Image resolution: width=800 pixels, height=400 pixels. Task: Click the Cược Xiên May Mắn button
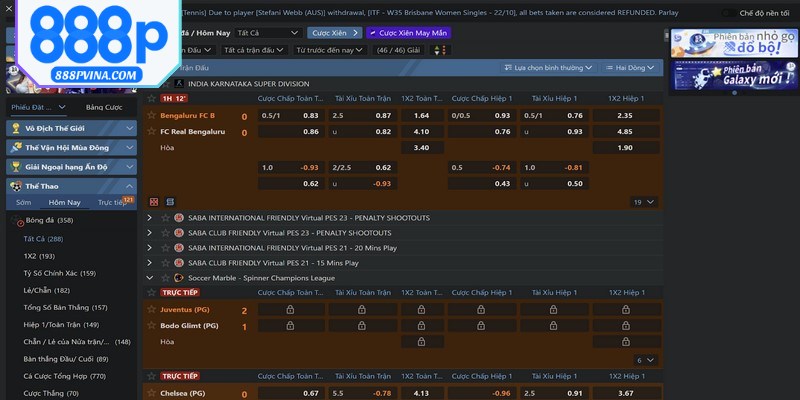tap(408, 32)
